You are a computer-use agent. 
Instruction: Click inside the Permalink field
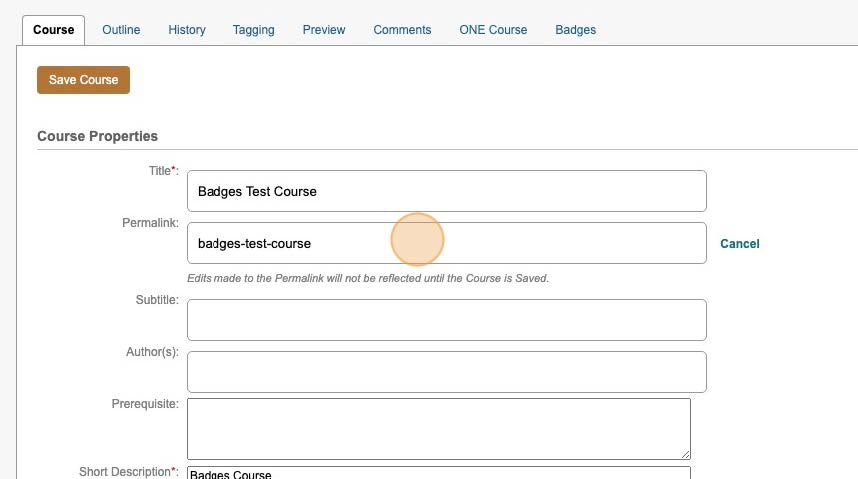point(447,243)
